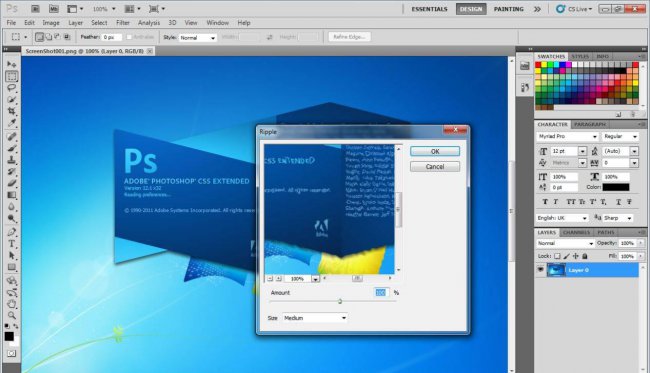This screenshot has width=650, height=373.
Task: Select the Spot Healing Brush tool
Action: [x=12, y=136]
